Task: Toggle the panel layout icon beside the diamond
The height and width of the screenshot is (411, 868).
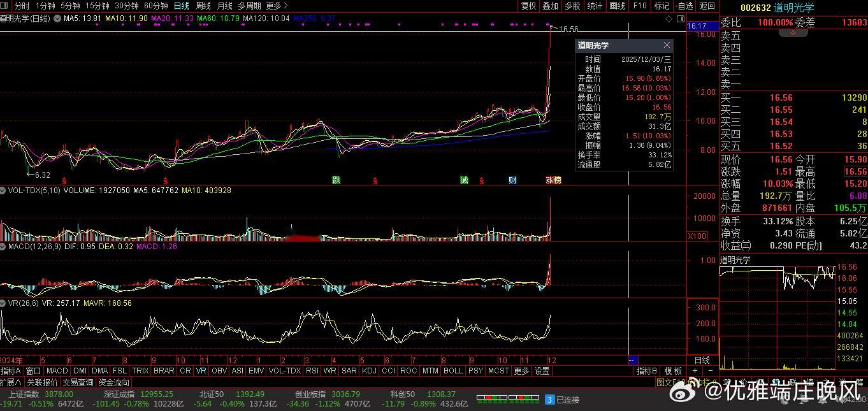Action: (679, 18)
